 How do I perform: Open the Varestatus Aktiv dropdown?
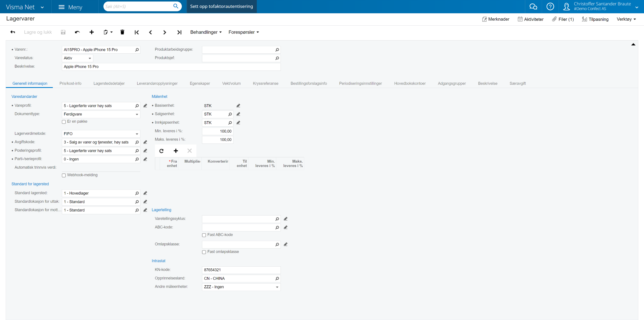[90, 58]
